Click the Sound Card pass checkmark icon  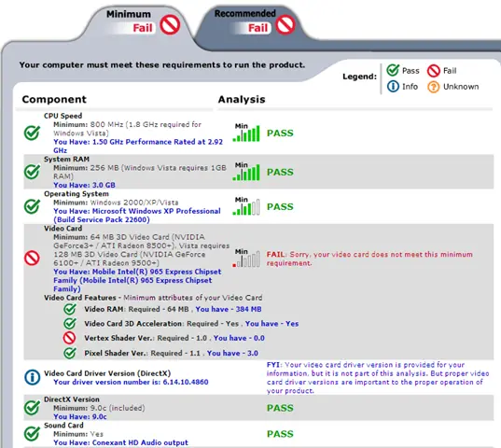pyautogui.click(x=32, y=434)
